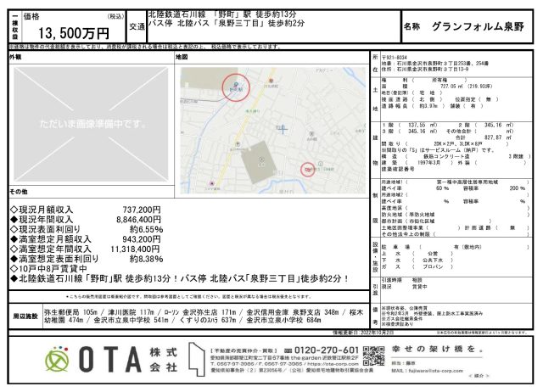The image size is (543, 392).
Task: Click the プロパン gas value
Action: pyautogui.click(x=433, y=266)
